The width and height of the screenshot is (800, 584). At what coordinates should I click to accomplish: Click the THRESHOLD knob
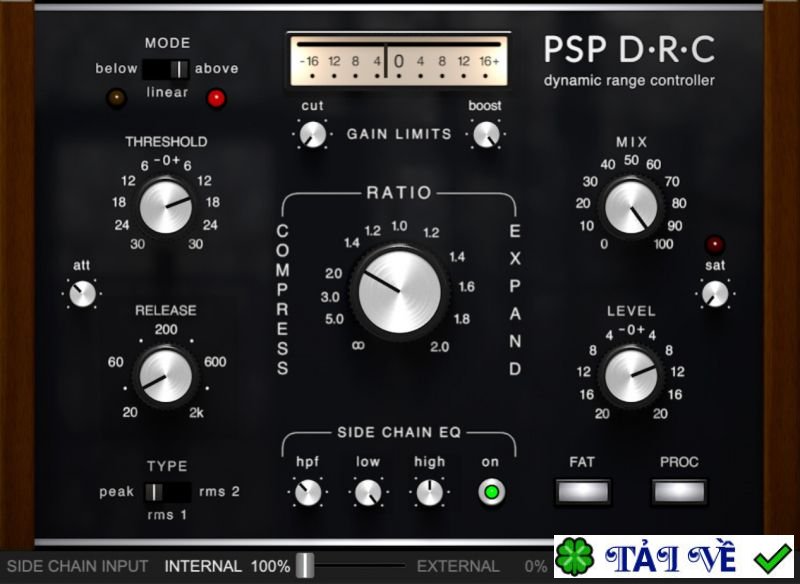pos(165,207)
